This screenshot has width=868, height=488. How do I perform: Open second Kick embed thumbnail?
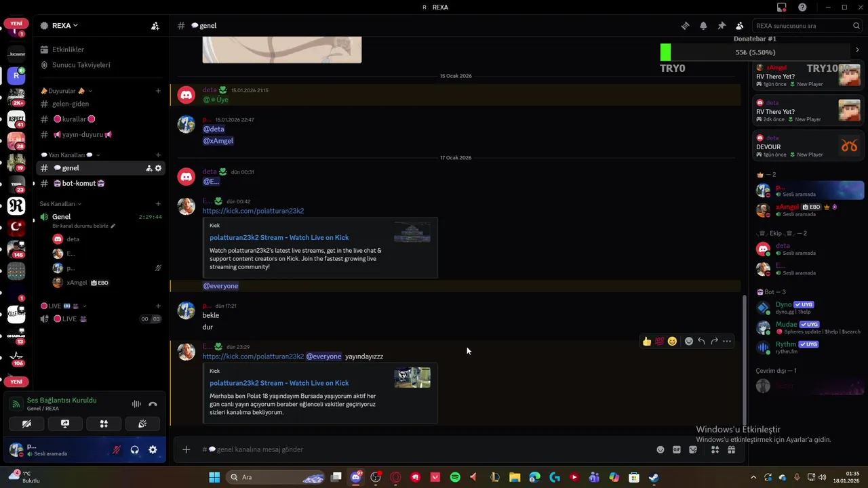(x=412, y=378)
